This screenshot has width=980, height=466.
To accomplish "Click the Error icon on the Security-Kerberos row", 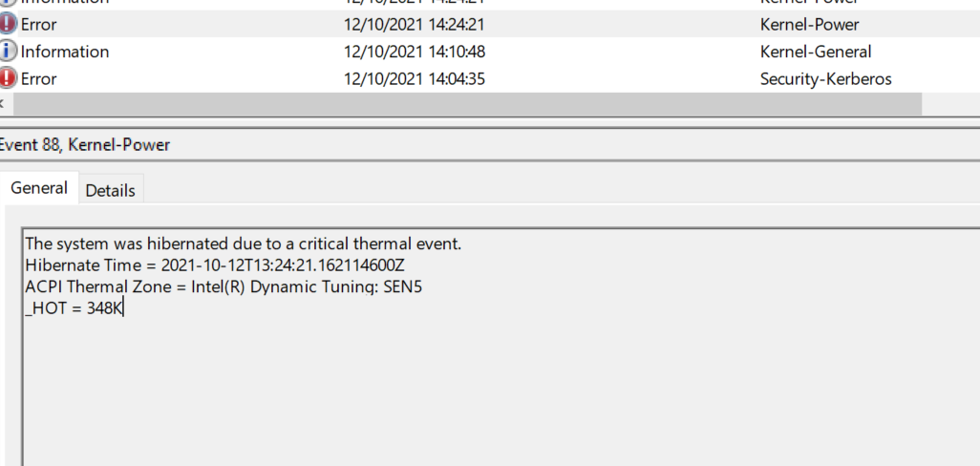I will [9, 78].
